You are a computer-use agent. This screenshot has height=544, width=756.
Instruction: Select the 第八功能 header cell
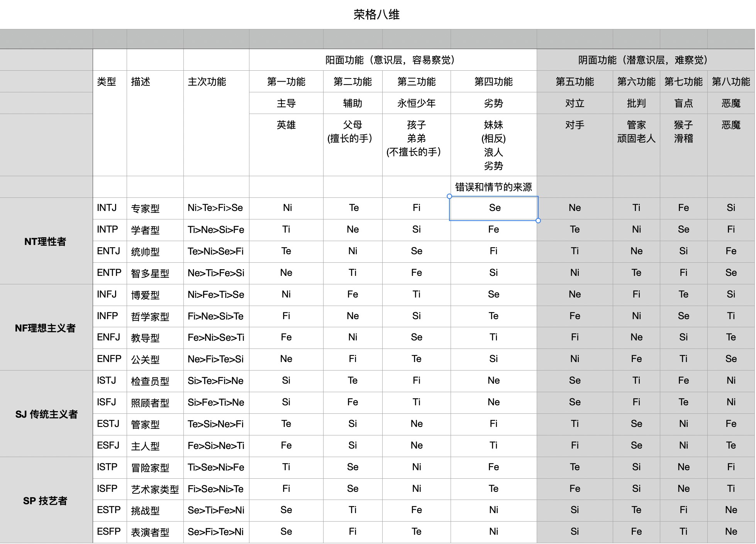tap(731, 82)
